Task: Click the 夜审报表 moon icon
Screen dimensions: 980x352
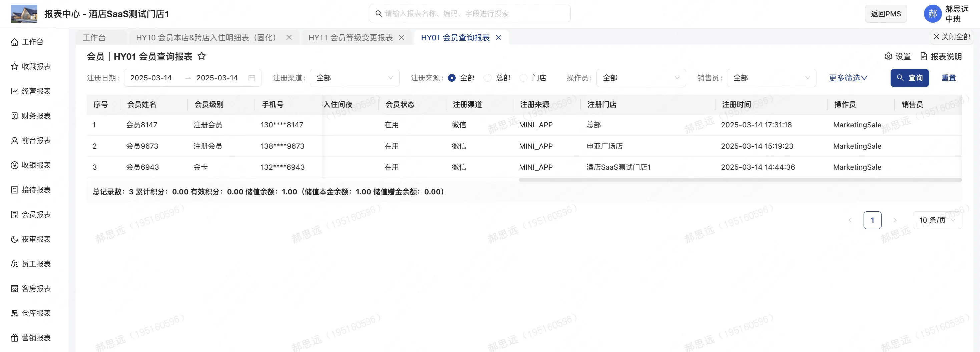Action: tap(14, 239)
